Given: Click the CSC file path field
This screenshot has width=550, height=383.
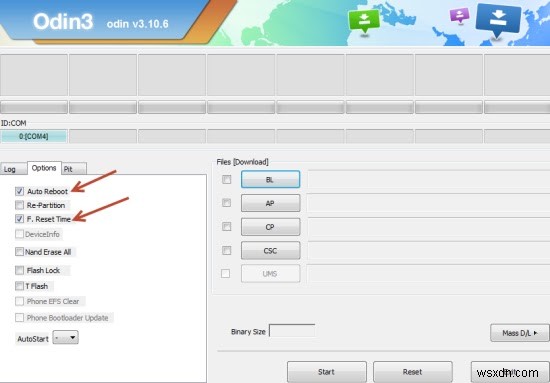Looking at the screenshot, I should pyautogui.click(x=429, y=250).
